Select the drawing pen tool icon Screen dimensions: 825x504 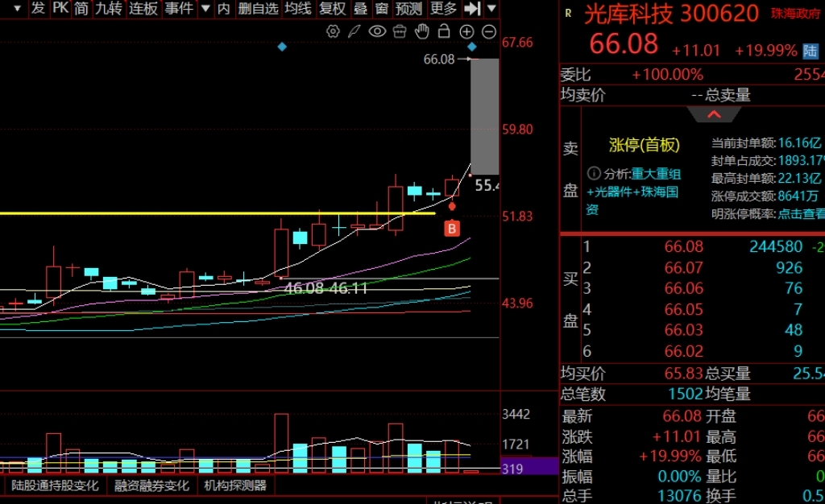pos(354,31)
